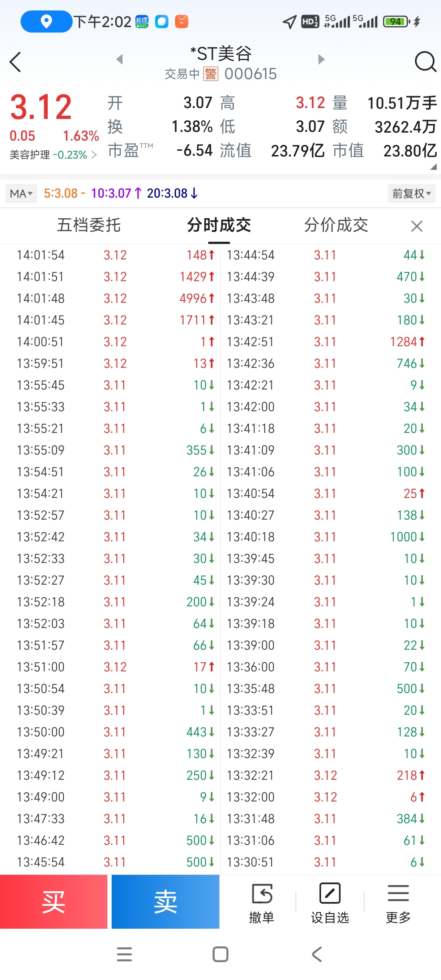Switch to the 五档委托 tab

pos(89,225)
